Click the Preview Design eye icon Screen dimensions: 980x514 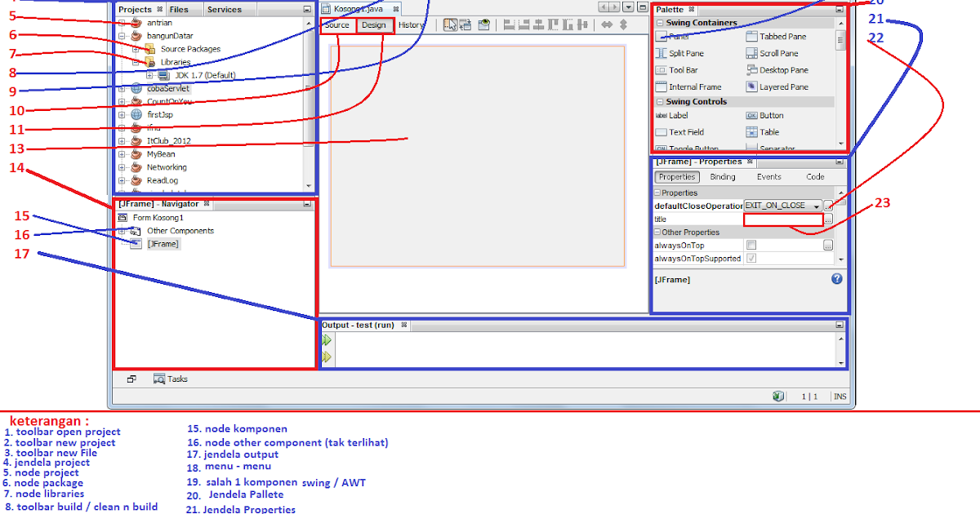click(x=483, y=24)
